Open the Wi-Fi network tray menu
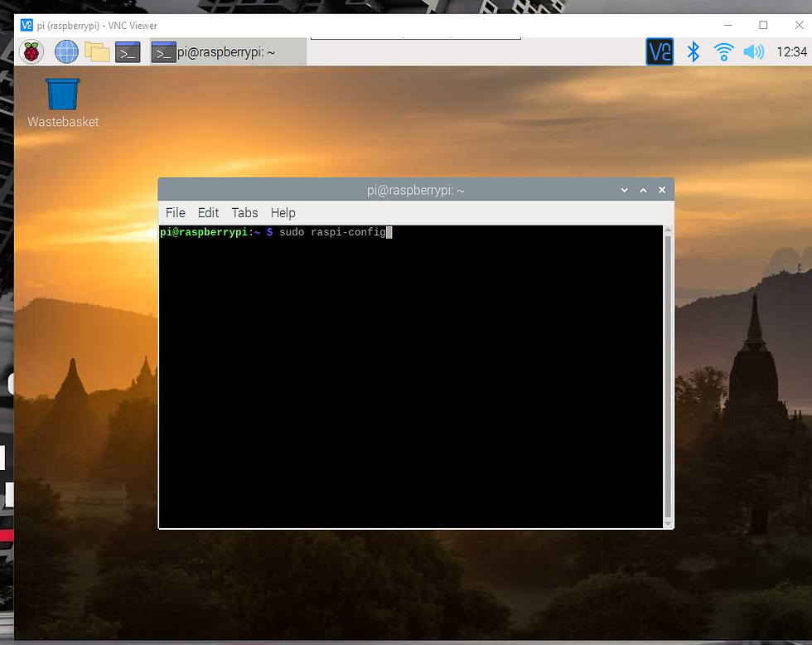 tap(723, 51)
